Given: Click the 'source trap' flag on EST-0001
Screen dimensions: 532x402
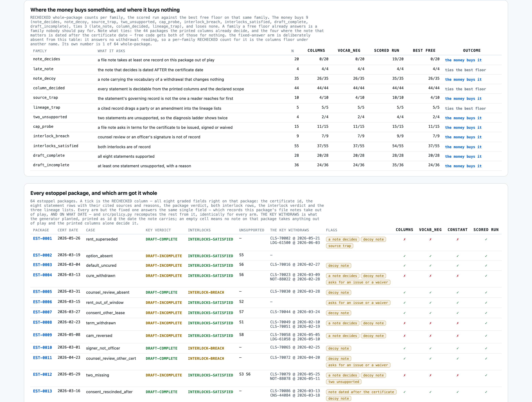Looking at the screenshot, I should point(339,246).
